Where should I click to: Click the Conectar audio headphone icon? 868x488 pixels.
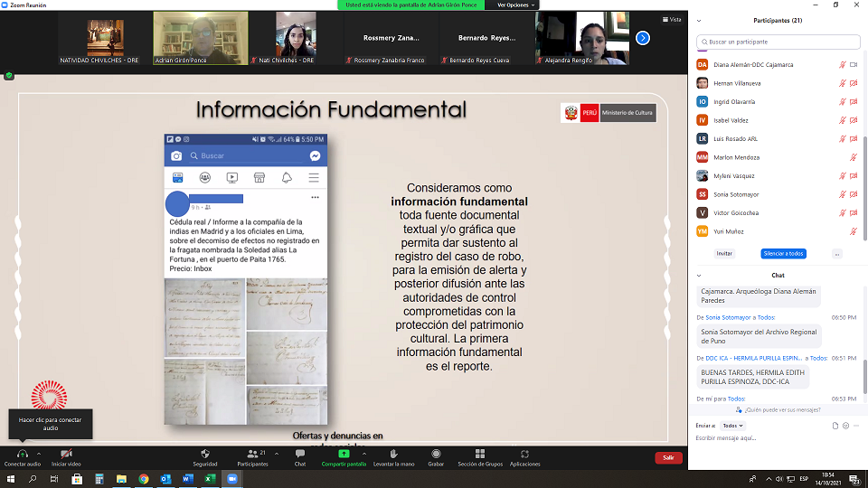tap(22, 455)
